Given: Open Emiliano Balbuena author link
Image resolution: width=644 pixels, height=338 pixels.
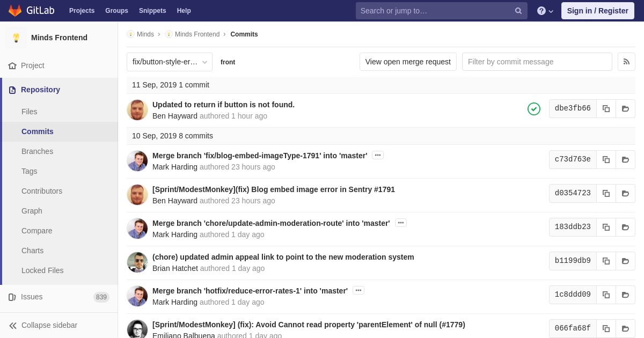Looking at the screenshot, I should (184, 335).
